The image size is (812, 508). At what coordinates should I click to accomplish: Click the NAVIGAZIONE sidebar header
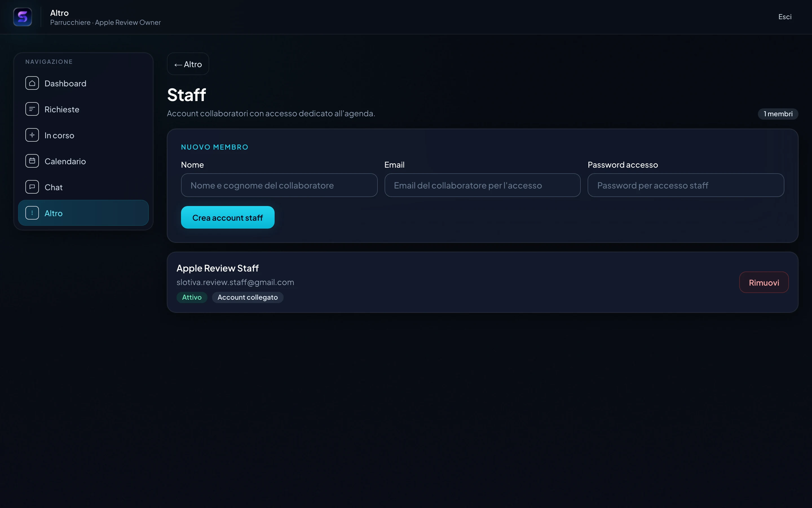[x=49, y=62]
